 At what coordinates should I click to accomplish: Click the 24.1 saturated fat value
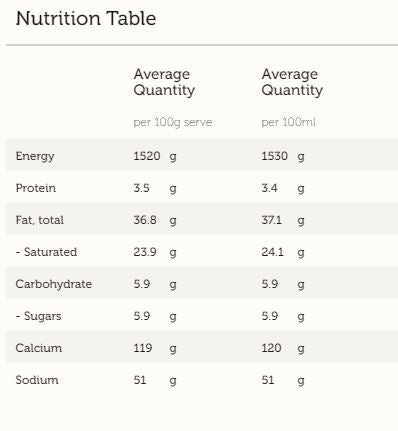point(273,252)
